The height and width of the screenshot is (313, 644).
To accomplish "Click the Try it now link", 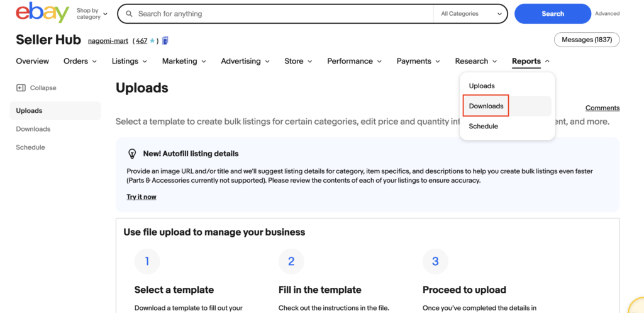I will coord(142,197).
